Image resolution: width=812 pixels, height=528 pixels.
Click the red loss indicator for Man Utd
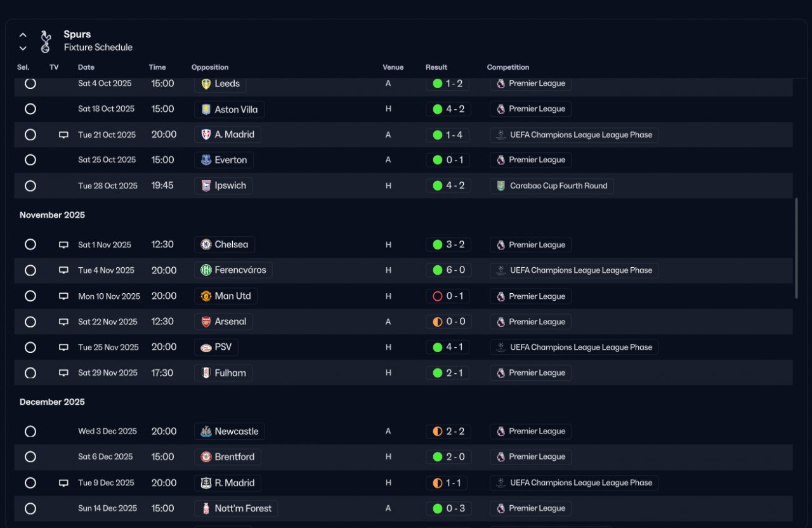tap(437, 296)
